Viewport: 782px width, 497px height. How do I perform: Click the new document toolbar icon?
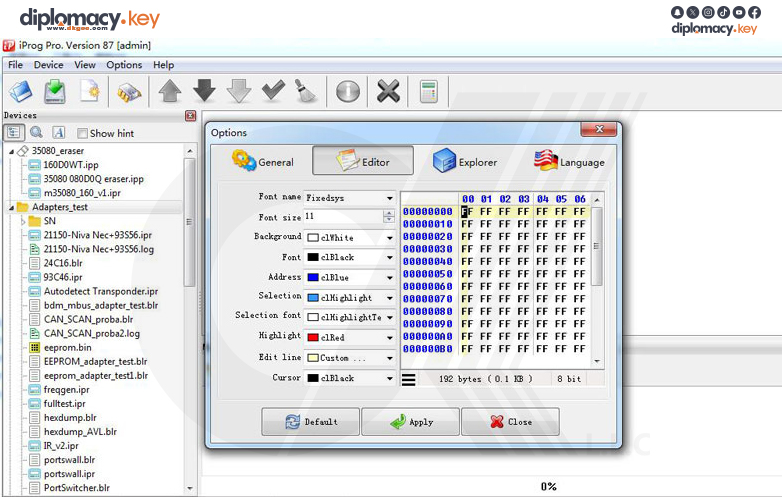(x=90, y=92)
